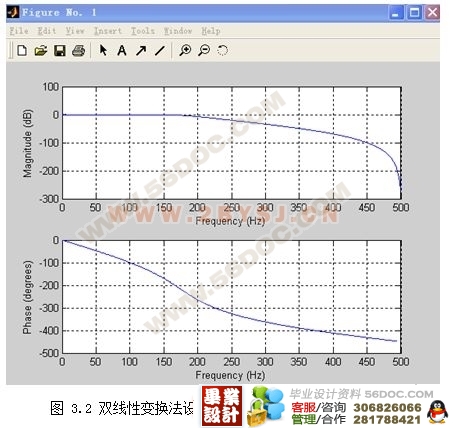Click the New Figure toolbar icon
Screen dimensions: 453x428
click(22, 51)
